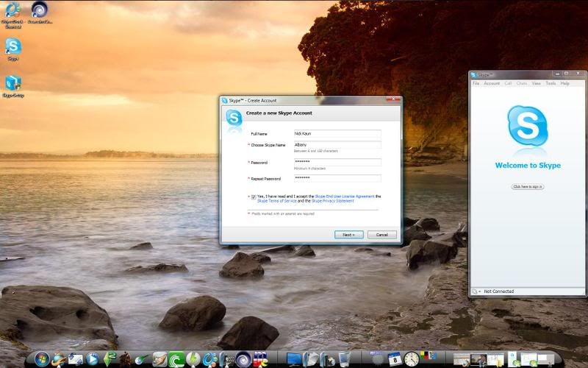
Task: Click in the Full Name input field
Action: click(x=337, y=134)
